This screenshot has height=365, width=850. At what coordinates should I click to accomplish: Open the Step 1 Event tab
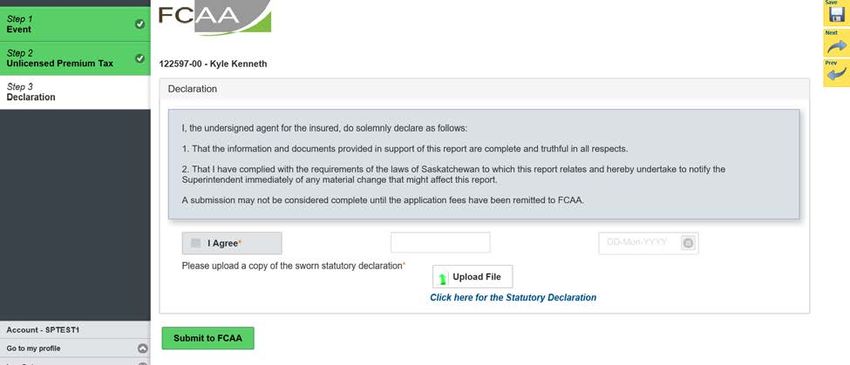[75, 24]
